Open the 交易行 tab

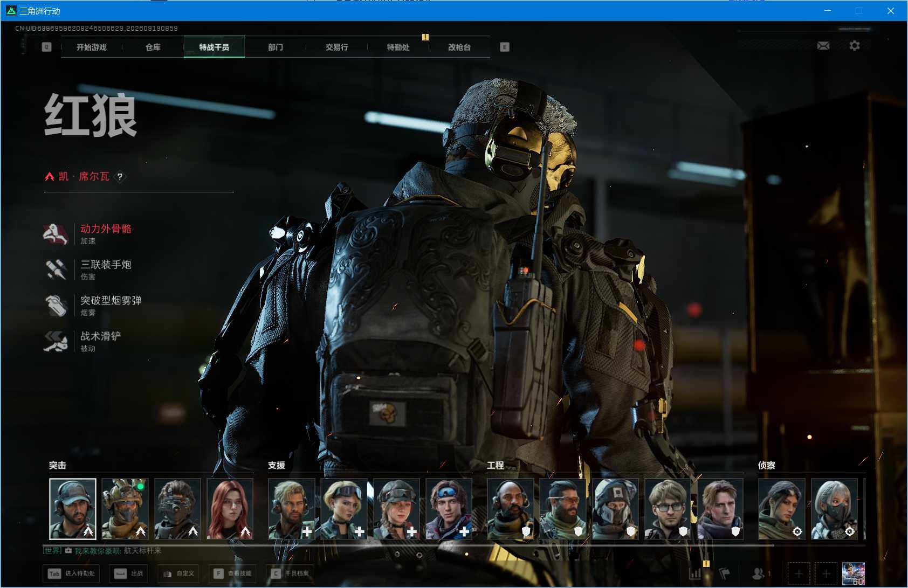click(x=336, y=47)
